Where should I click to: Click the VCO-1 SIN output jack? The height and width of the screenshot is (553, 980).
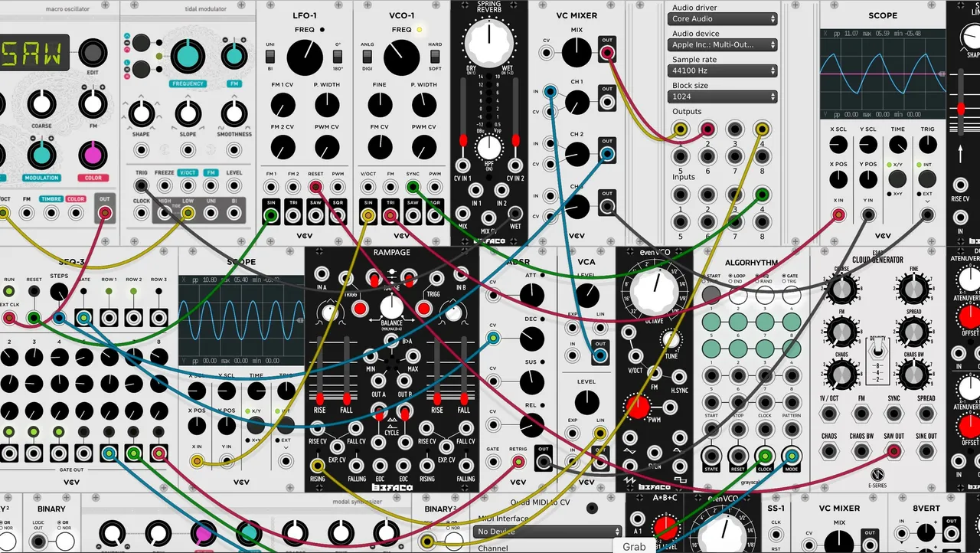[x=368, y=216]
